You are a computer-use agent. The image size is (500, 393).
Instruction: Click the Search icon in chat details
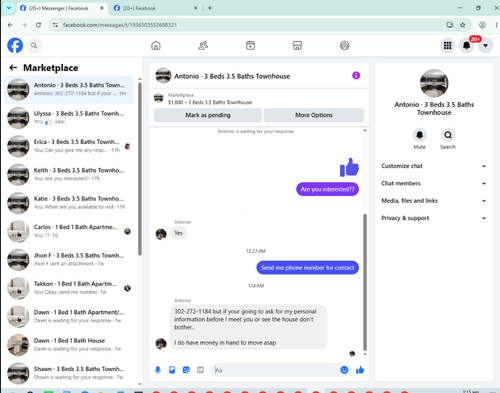(448, 135)
